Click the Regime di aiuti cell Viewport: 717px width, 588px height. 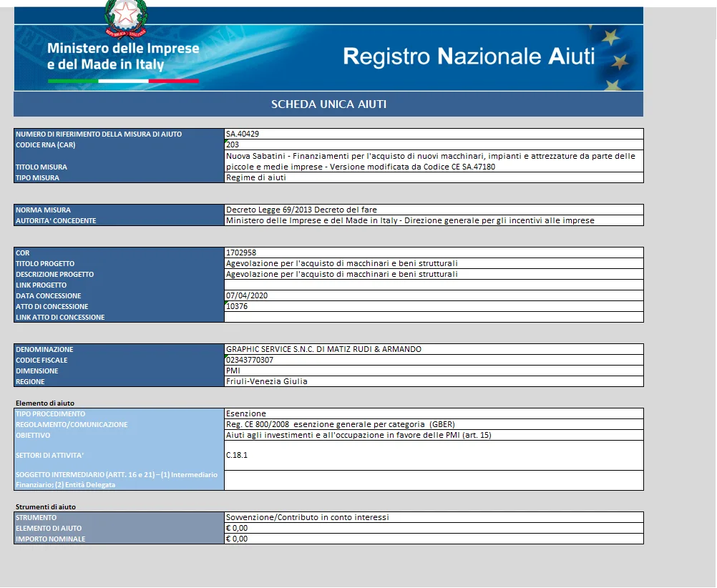(x=434, y=177)
